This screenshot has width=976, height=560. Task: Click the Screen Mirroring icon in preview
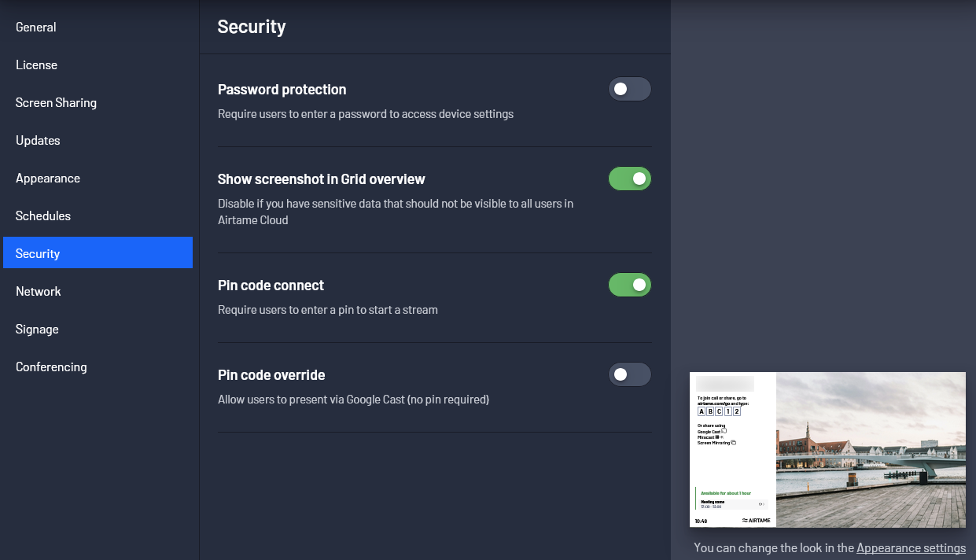733,443
